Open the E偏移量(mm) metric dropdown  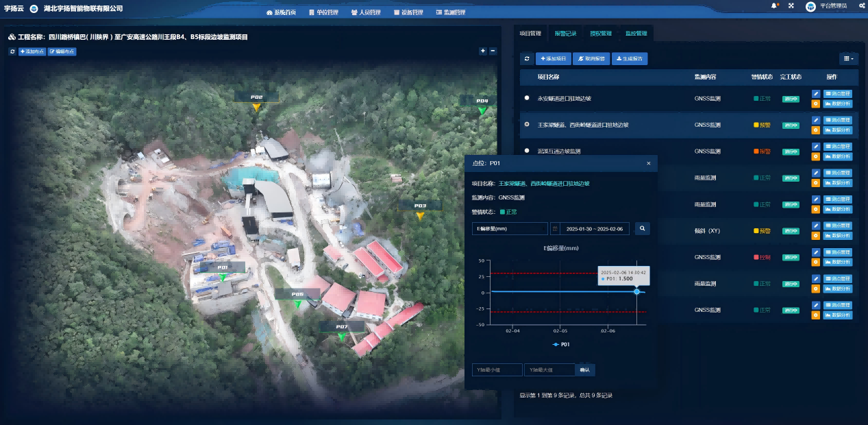pos(509,228)
